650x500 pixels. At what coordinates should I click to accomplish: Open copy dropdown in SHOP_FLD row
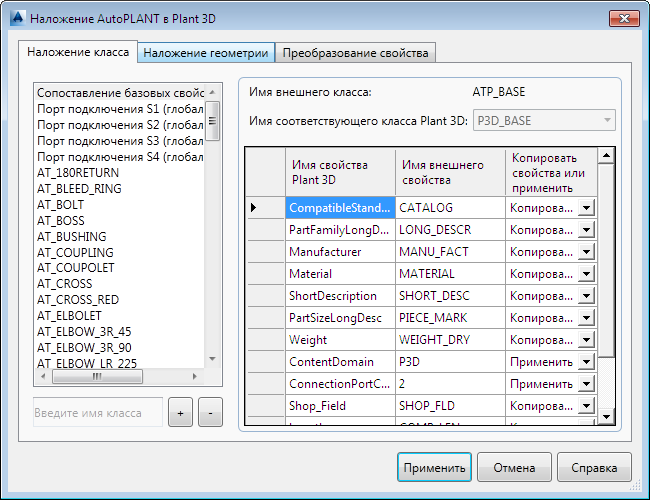tap(587, 406)
